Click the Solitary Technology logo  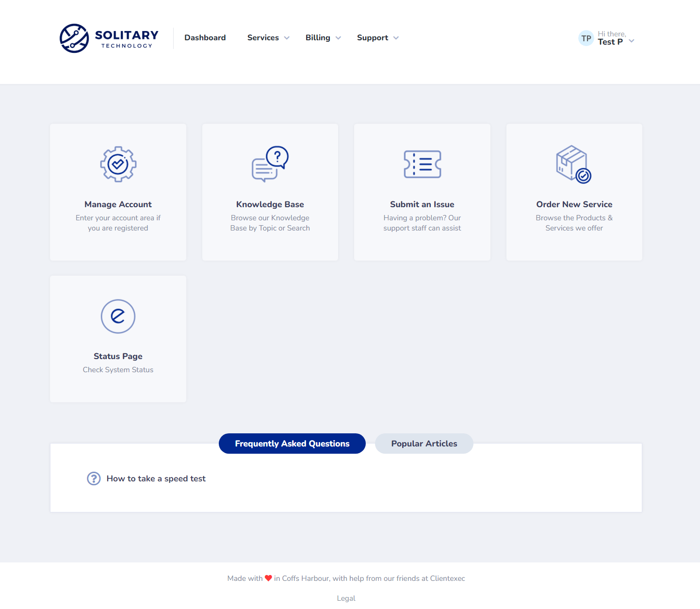109,38
